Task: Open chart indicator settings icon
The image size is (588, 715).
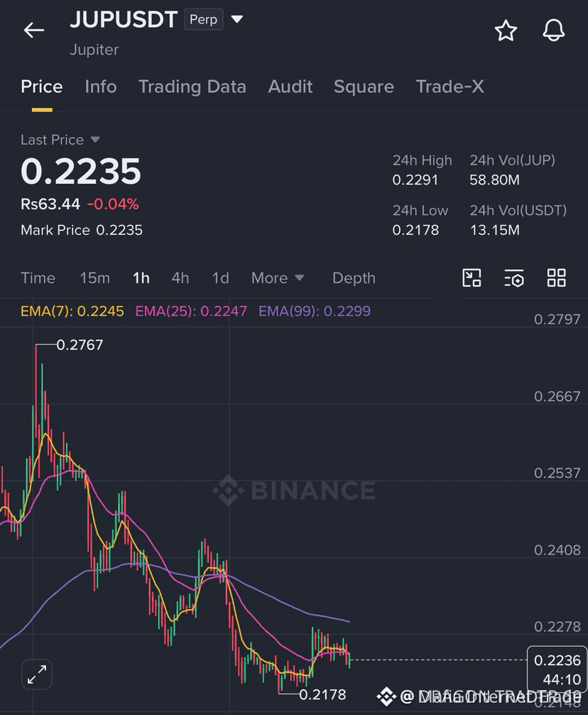Action: click(x=514, y=278)
